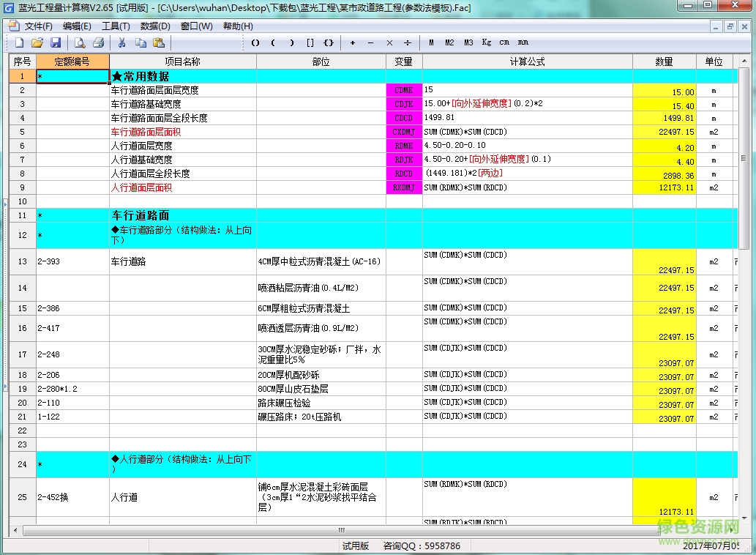Select the magenta CDMK variable cell

pos(404,90)
